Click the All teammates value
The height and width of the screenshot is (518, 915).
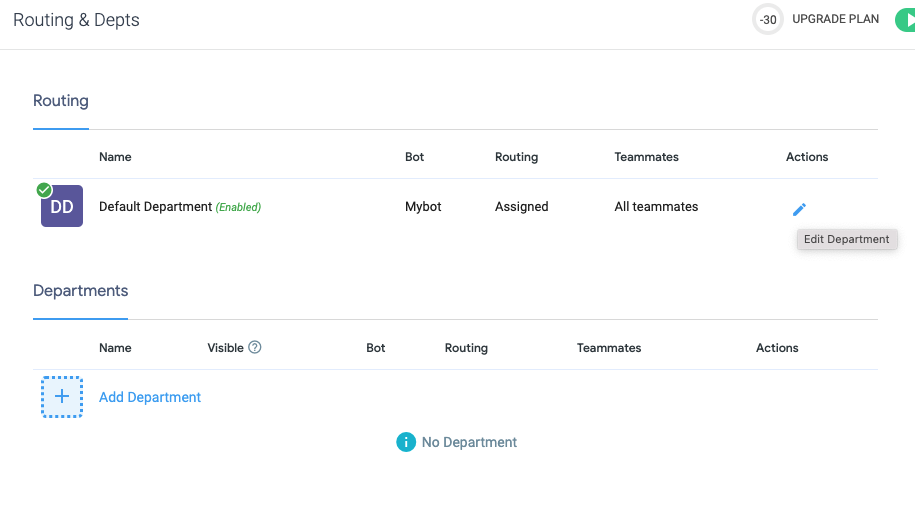tap(656, 207)
